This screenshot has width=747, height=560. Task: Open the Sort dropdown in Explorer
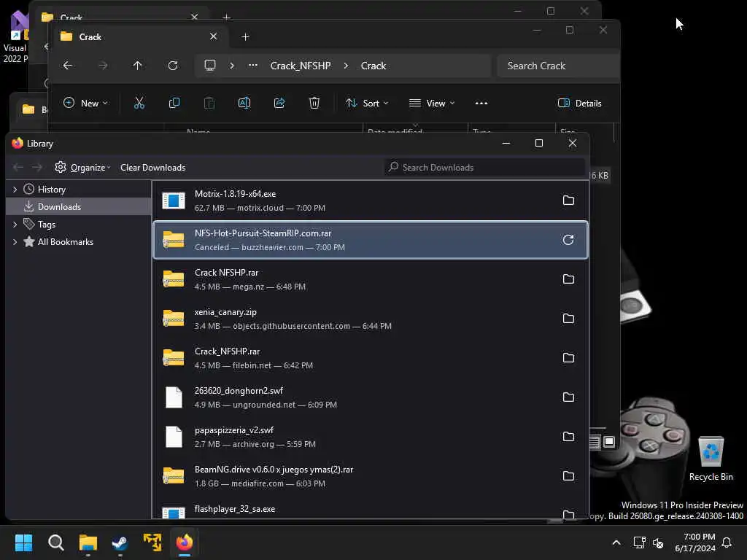(x=367, y=104)
